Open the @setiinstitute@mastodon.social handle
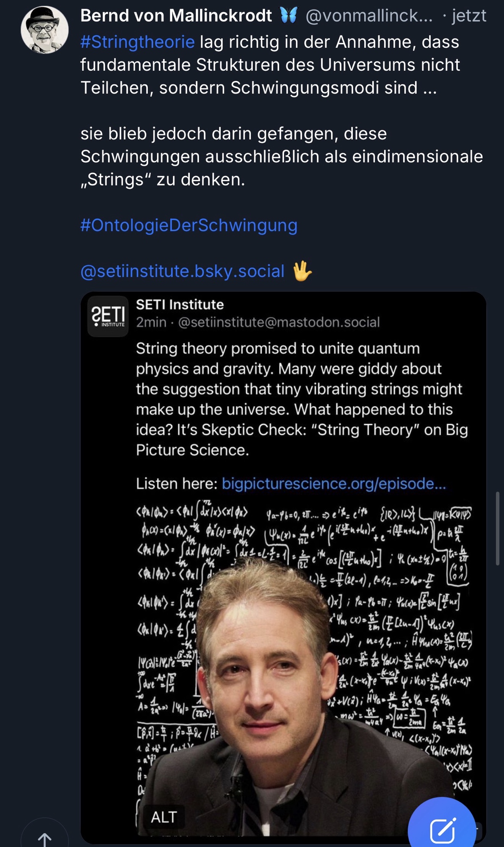The width and height of the screenshot is (504, 847). (279, 322)
